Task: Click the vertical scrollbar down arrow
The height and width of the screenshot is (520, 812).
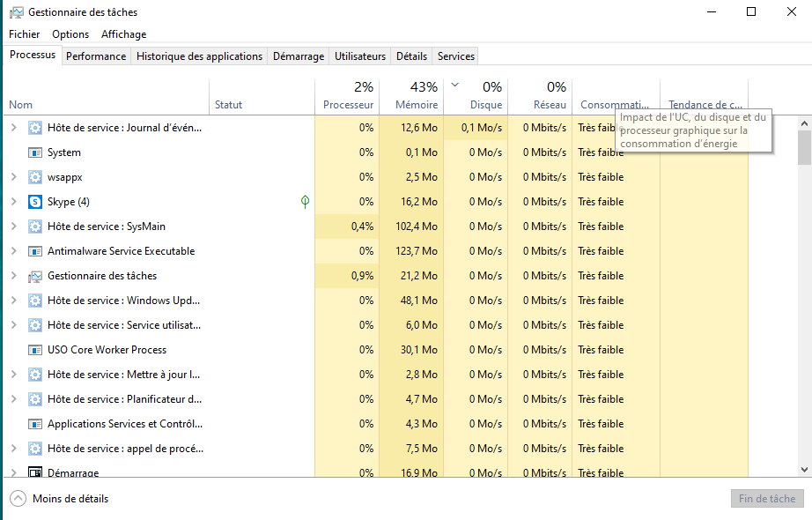Action: [x=804, y=470]
